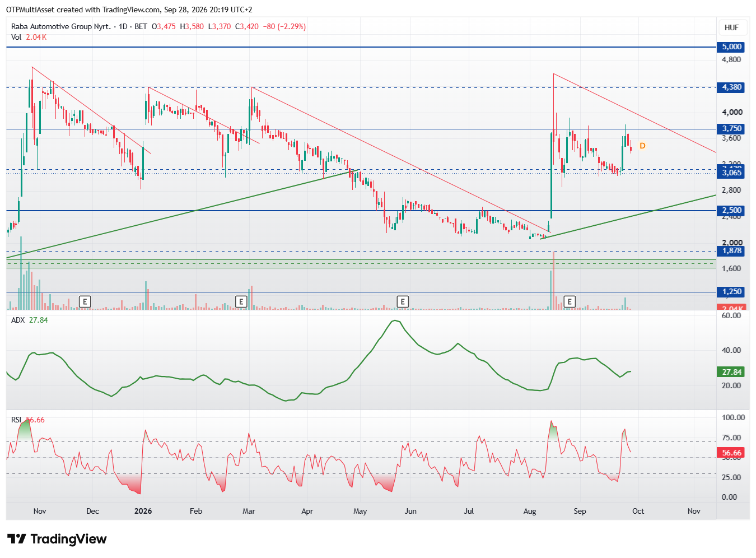
Task: Click the Mar label on time axis
Action: coord(249,511)
